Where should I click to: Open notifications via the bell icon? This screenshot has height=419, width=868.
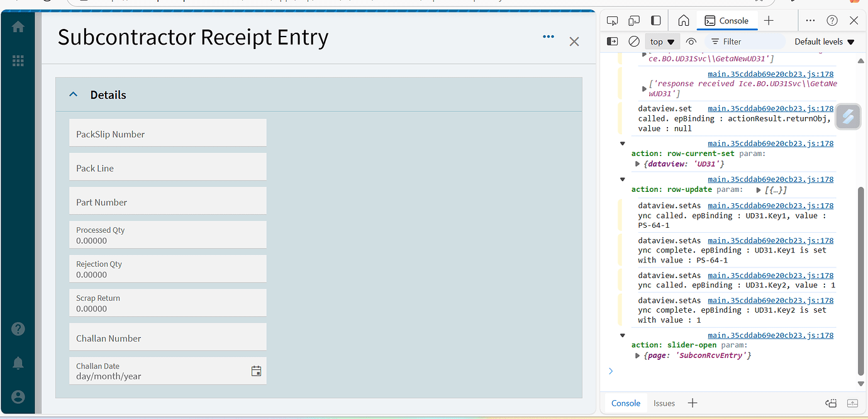(18, 362)
